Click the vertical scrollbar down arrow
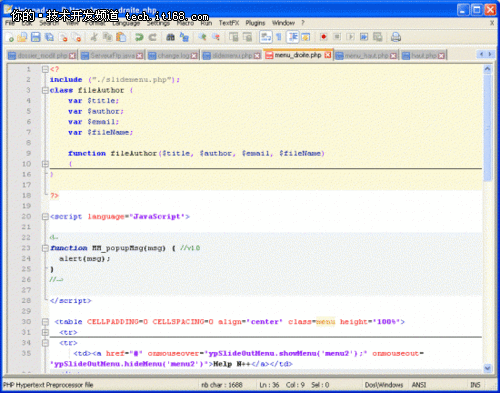Image resolution: width=500 pixels, height=393 pixels. pos(487,368)
